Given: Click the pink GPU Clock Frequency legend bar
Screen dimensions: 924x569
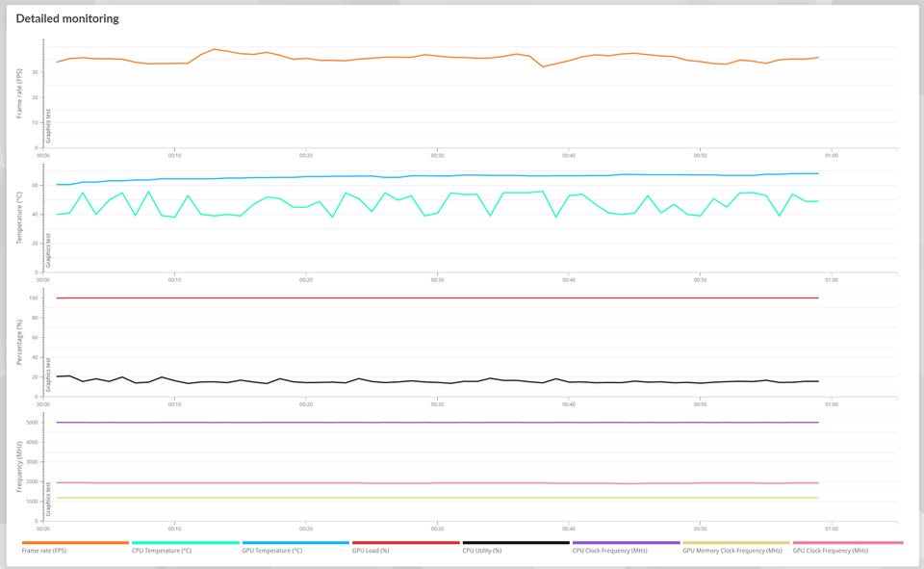Looking at the screenshot, I should click(847, 542).
